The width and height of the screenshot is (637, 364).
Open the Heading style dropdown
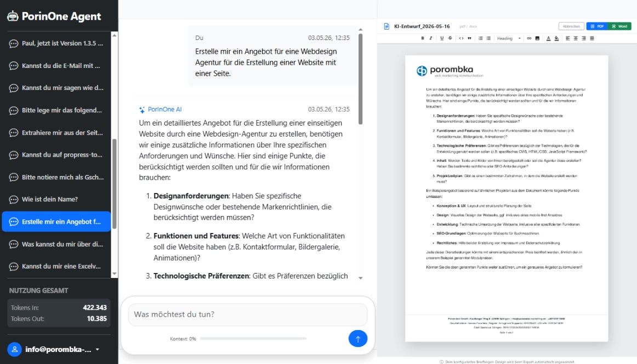click(x=509, y=38)
